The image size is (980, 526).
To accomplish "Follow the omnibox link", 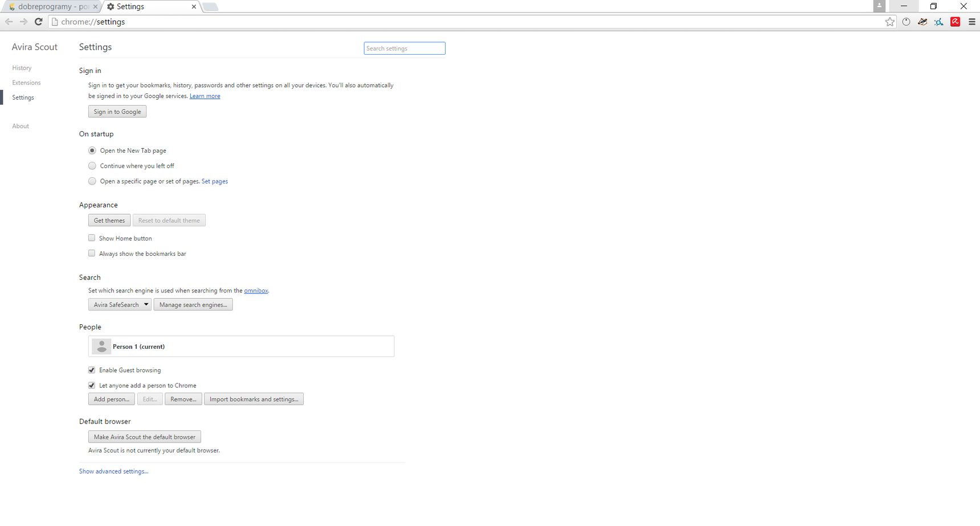I will [256, 291].
